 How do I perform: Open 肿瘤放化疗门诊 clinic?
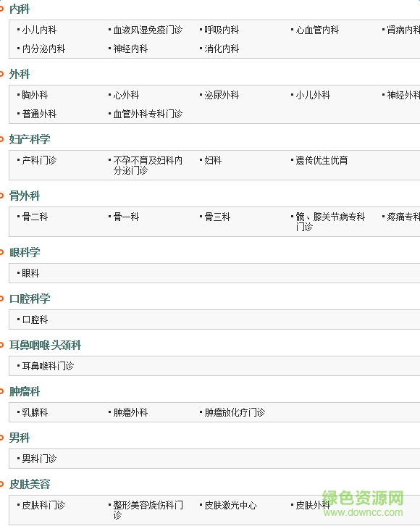click(235, 412)
